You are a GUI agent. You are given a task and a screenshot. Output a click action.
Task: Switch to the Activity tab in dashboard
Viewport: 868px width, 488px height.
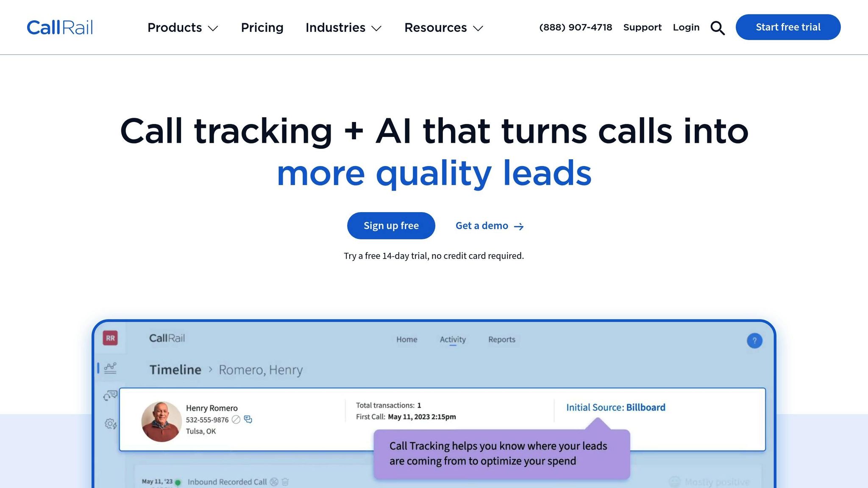click(453, 339)
